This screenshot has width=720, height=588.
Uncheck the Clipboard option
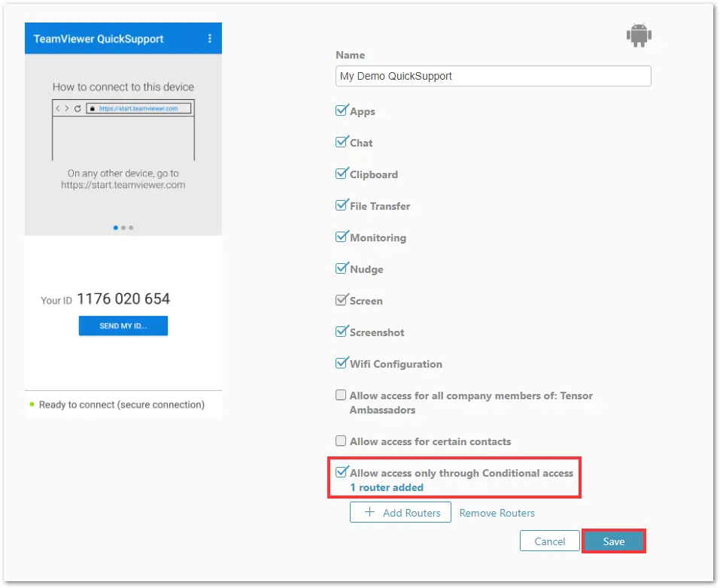(x=341, y=174)
